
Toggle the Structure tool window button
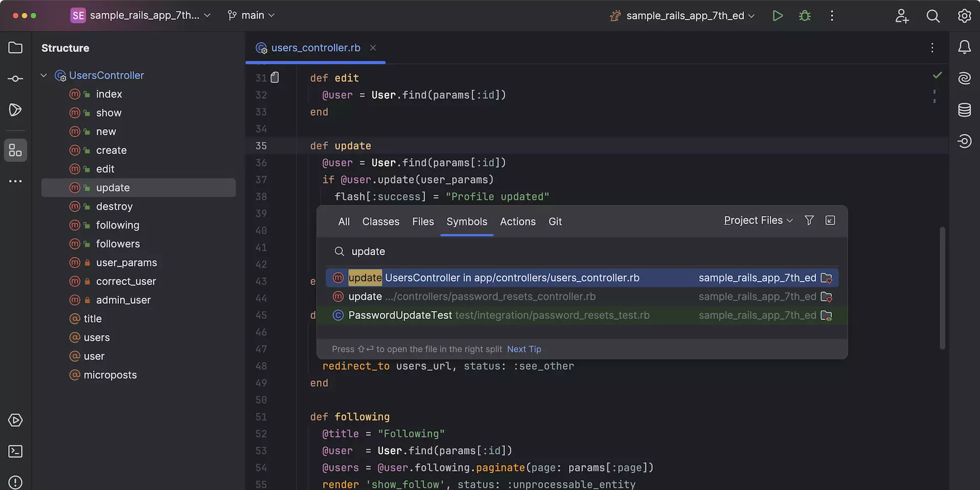click(15, 151)
